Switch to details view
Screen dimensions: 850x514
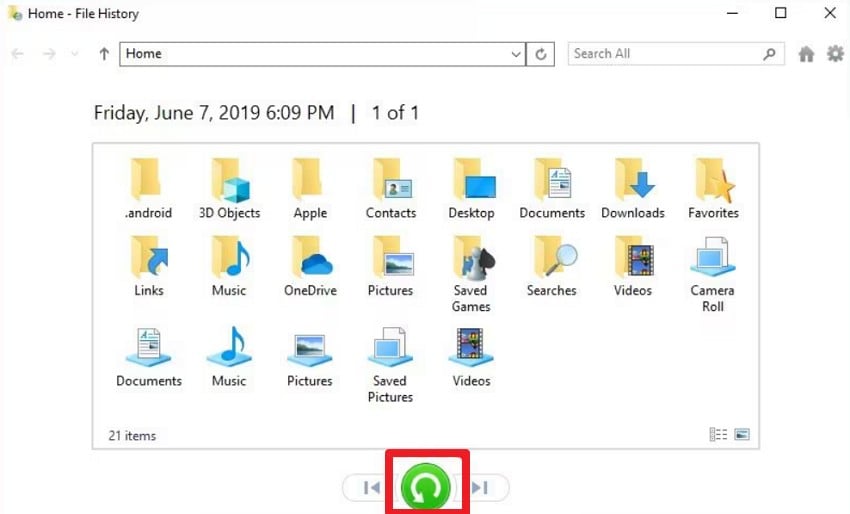(718, 434)
